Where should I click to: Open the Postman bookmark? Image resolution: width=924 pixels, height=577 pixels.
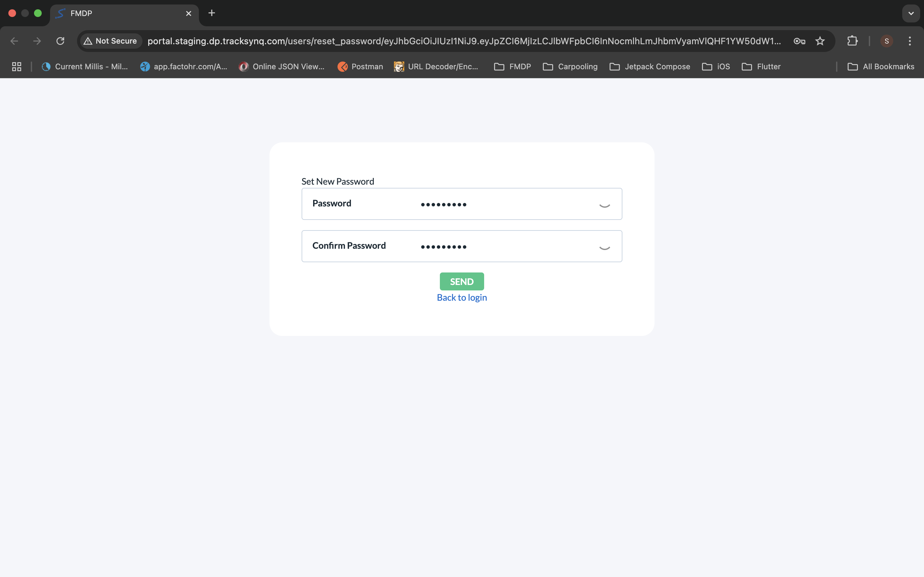pos(360,66)
